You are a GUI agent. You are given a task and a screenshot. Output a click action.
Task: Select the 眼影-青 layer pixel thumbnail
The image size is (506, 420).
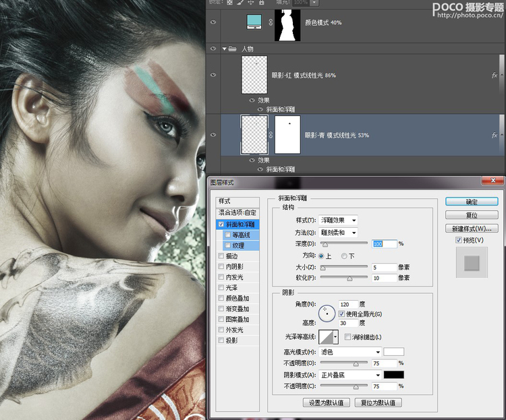pos(254,135)
